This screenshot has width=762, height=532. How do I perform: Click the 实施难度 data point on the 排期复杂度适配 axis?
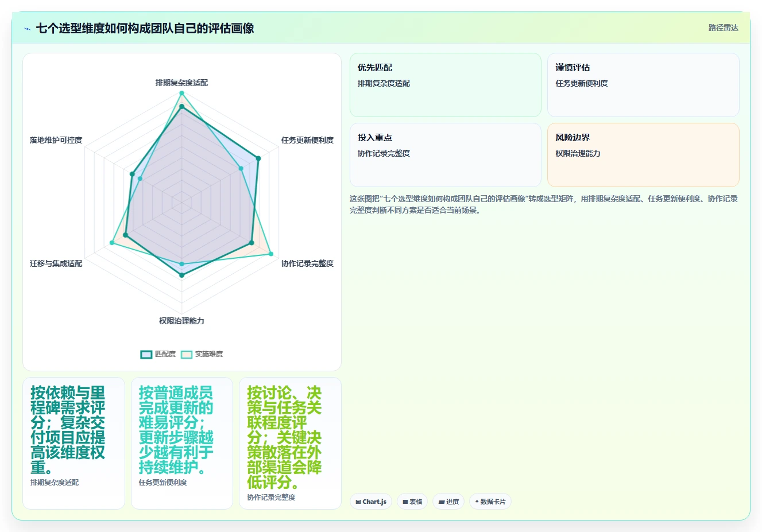[x=181, y=93]
